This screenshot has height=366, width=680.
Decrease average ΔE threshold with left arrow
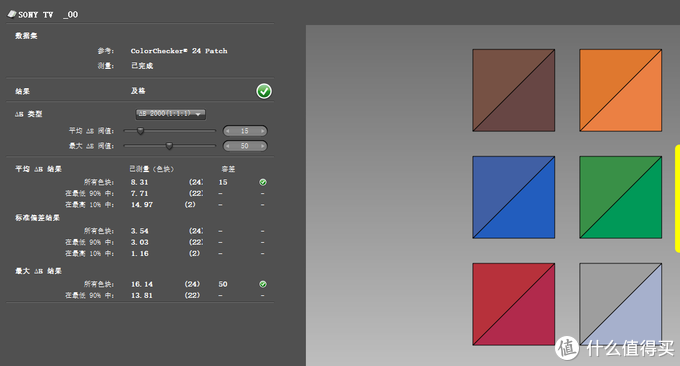pos(228,131)
